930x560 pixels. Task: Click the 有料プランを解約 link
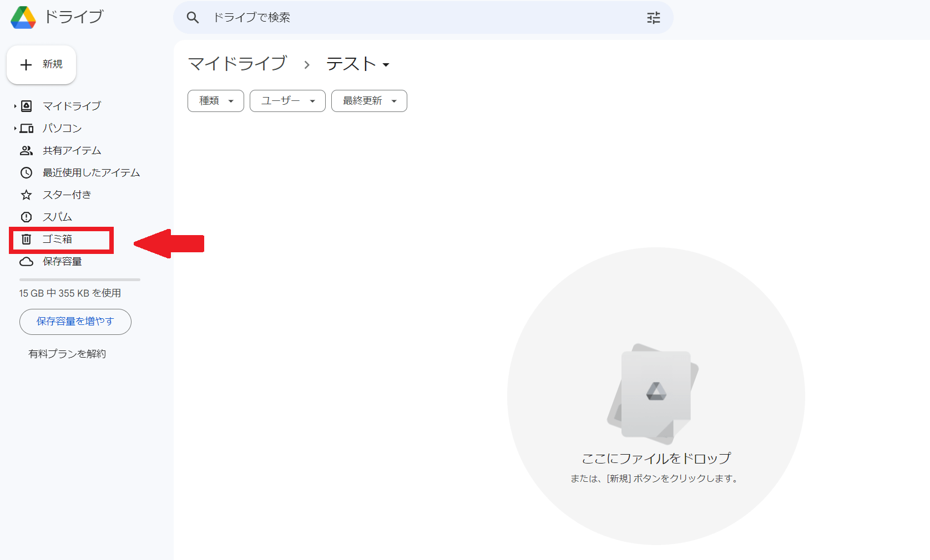pos(67,354)
